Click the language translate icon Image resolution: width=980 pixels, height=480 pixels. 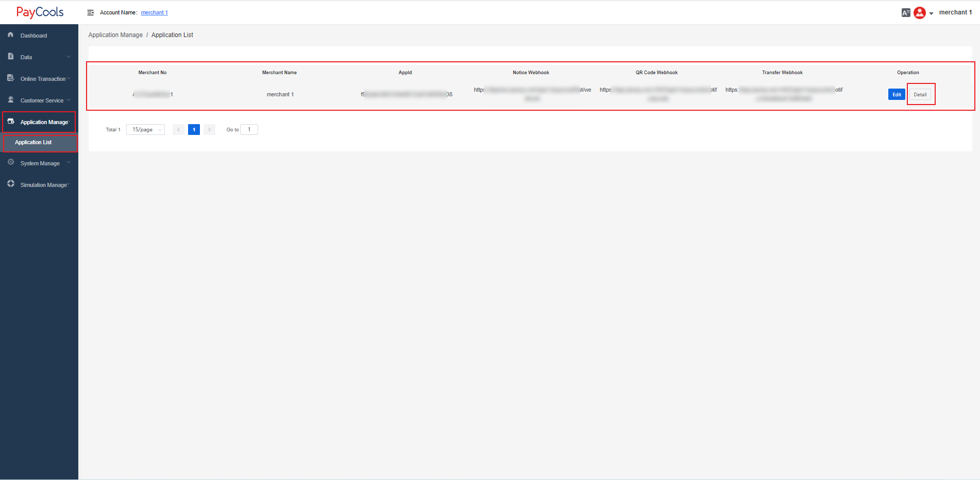point(905,13)
